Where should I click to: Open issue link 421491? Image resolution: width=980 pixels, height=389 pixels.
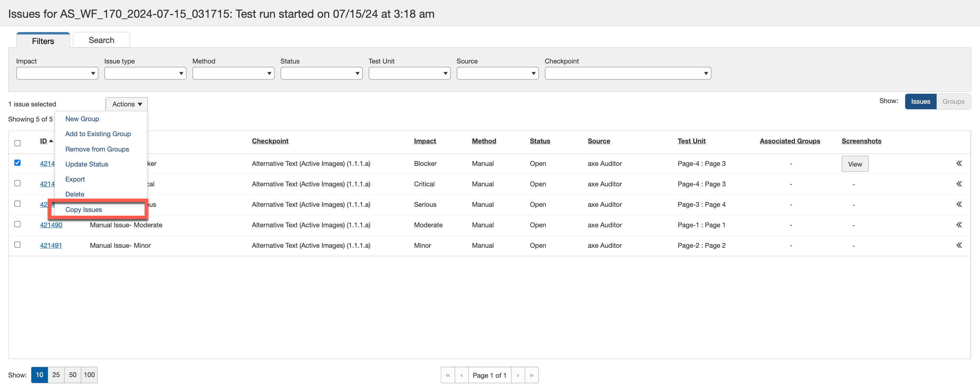tap(51, 246)
